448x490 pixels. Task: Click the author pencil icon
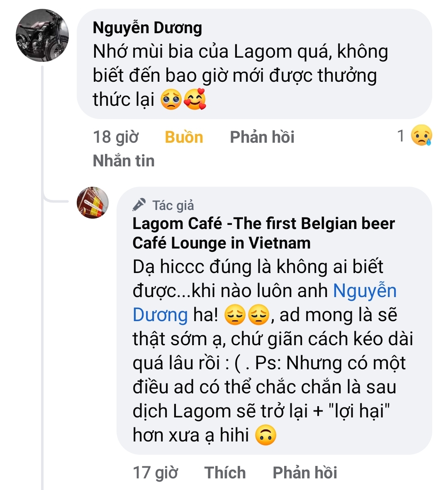139,205
